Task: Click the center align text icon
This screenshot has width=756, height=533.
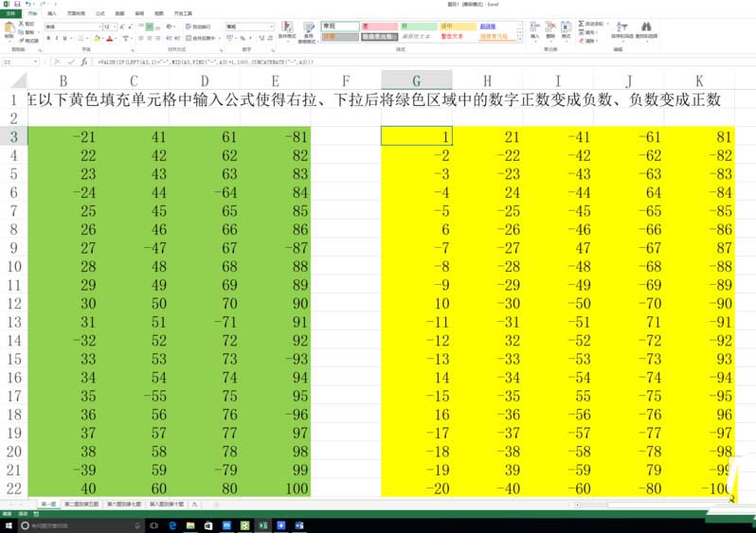Action: click(150, 38)
